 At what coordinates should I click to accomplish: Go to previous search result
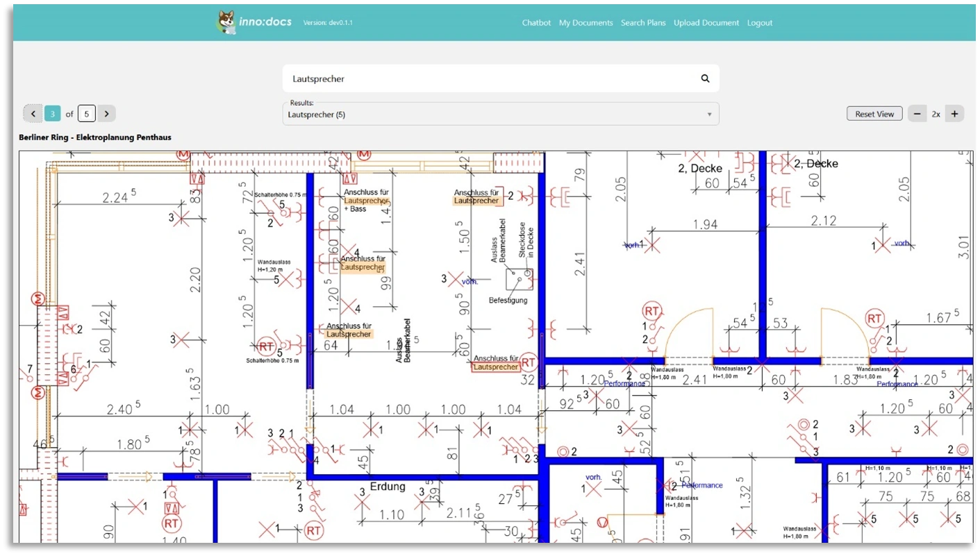tap(33, 114)
